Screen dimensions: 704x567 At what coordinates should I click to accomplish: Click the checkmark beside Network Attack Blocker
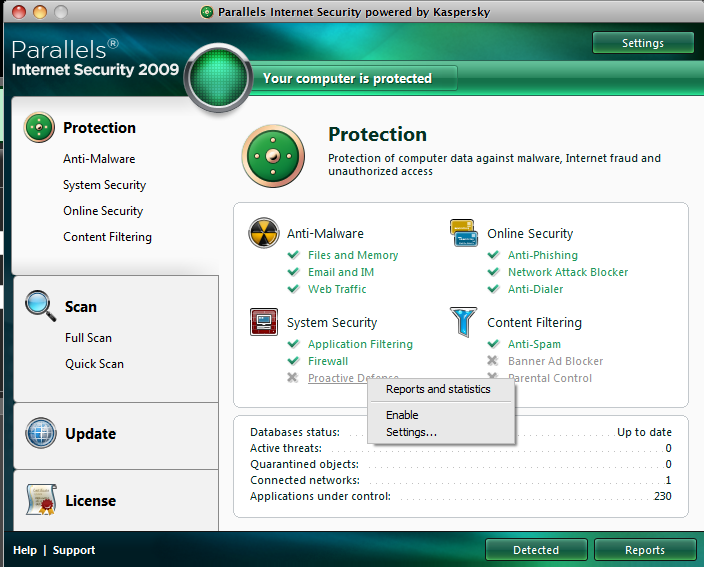pos(493,272)
